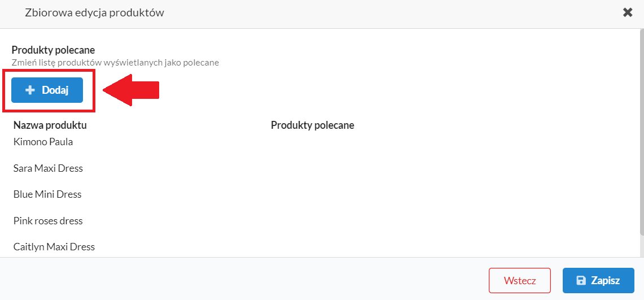Image resolution: width=644 pixels, height=300 pixels.
Task: Click the red arrow pointing at Dodaj
Action: (131, 90)
